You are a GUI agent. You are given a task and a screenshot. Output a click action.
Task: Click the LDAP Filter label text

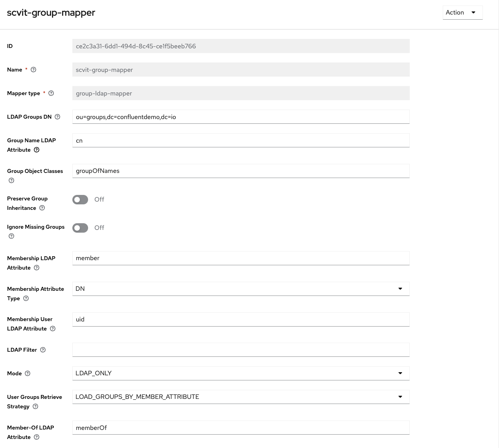(x=22, y=350)
